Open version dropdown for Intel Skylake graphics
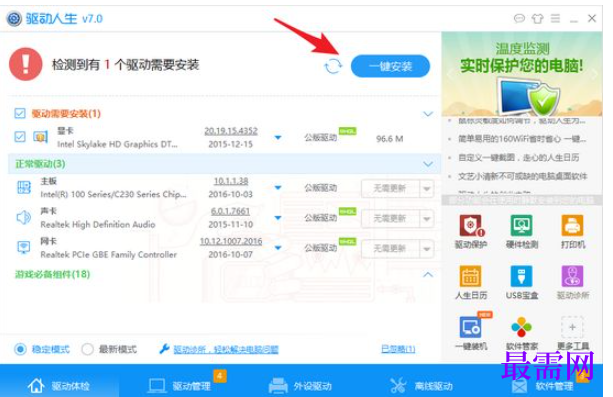This screenshot has height=397, width=613. [278, 138]
